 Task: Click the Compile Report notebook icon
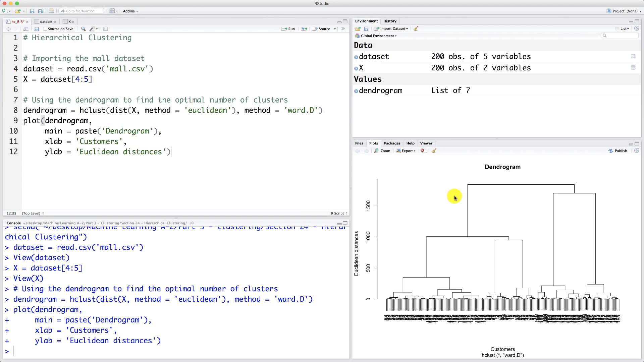(105, 29)
